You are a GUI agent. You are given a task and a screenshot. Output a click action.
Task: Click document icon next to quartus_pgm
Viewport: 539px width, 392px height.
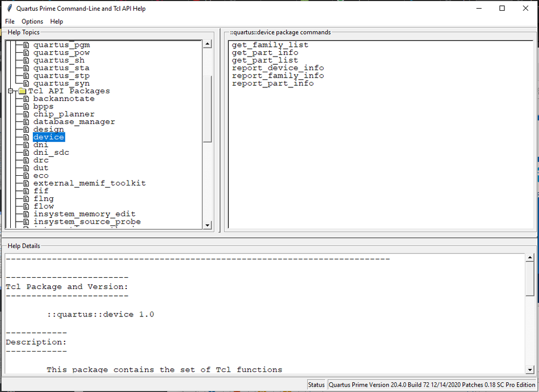click(26, 45)
